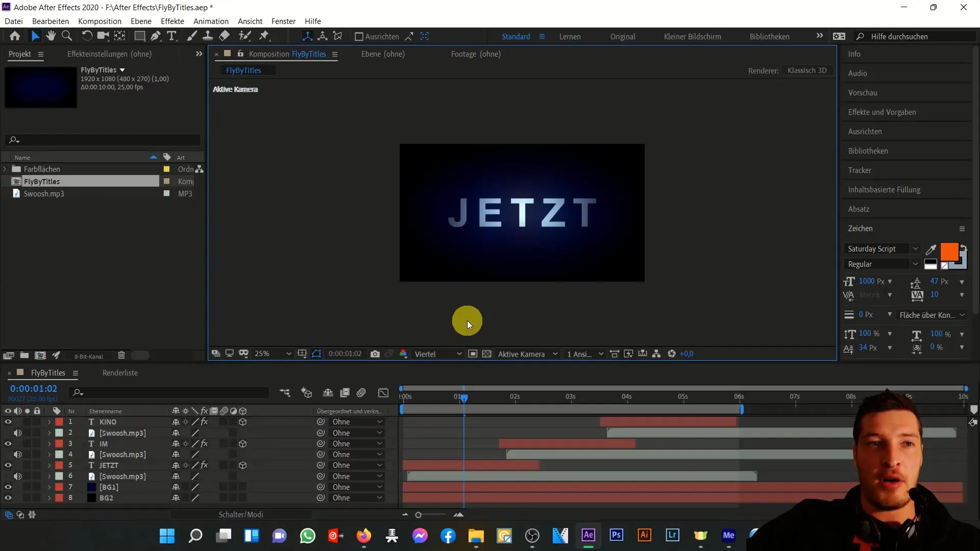Click the current time display 0:00:01:02
The width and height of the screenshot is (980, 551).
point(33,388)
